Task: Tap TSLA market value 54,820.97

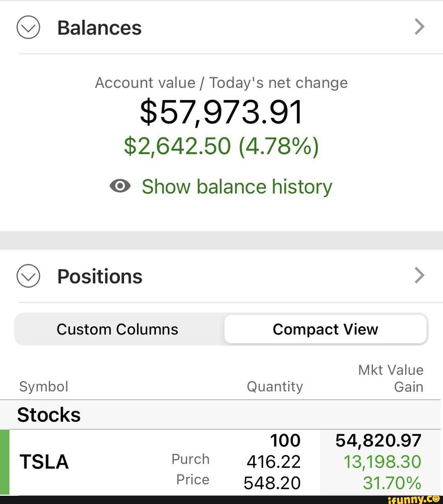Action: pos(378,440)
